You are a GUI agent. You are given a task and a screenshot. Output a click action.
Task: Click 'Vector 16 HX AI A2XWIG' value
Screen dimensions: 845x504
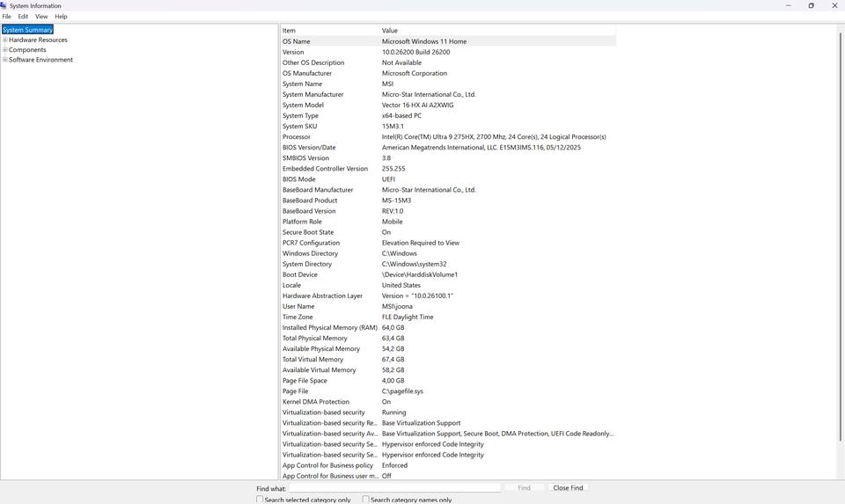click(417, 105)
